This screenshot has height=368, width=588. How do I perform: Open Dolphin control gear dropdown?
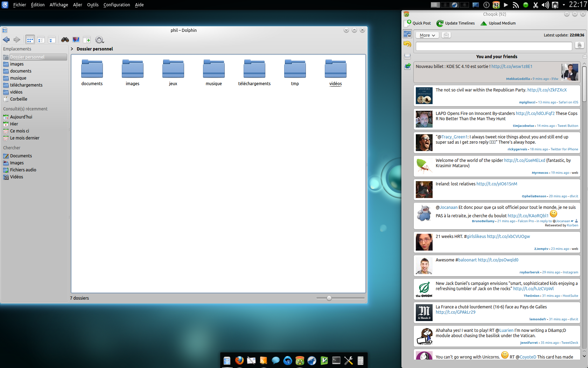pyautogui.click(x=99, y=40)
